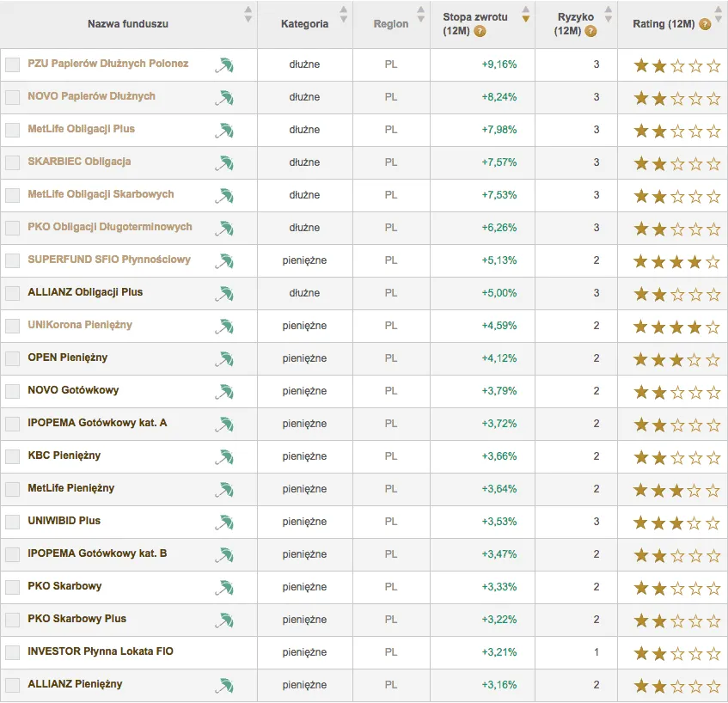Click the umbrella icon for IPOPEMA Gotówkowy kat. B
The image size is (728, 703).
pos(224,555)
